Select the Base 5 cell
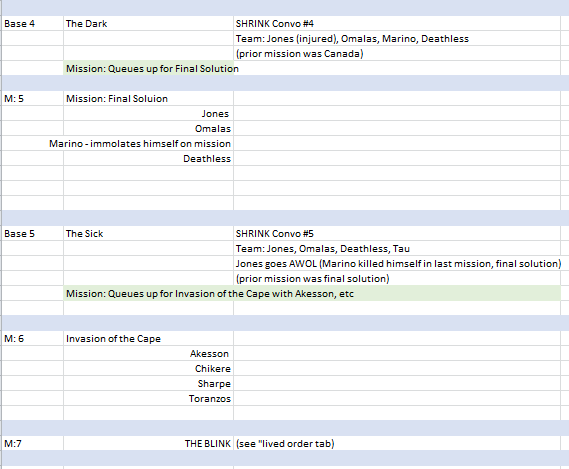The image size is (569, 469). (x=33, y=233)
